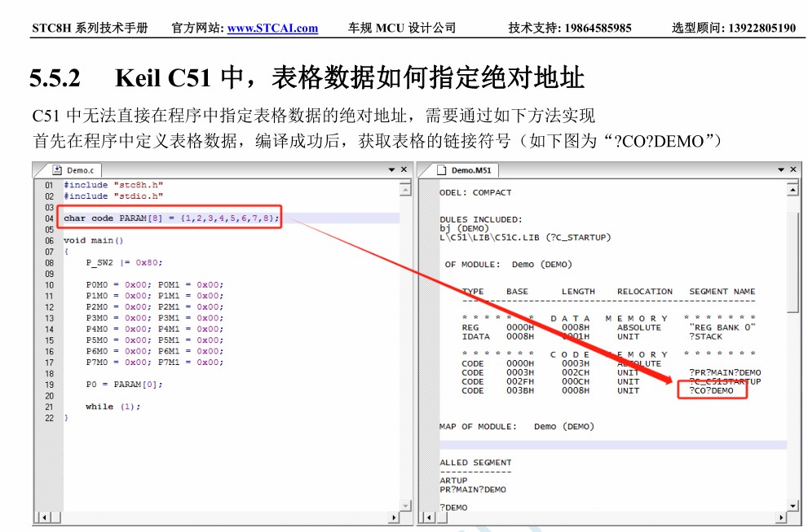Click the LENGTH column header

pyautogui.click(x=578, y=292)
